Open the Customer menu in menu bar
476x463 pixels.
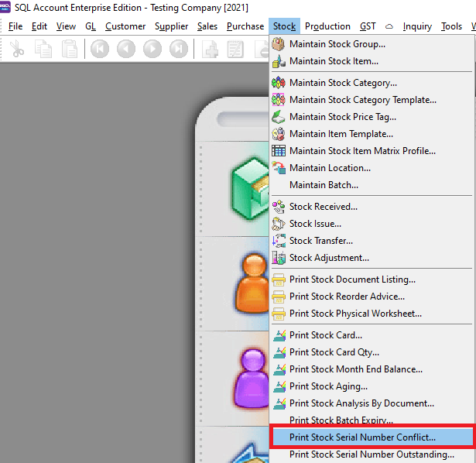[125, 26]
